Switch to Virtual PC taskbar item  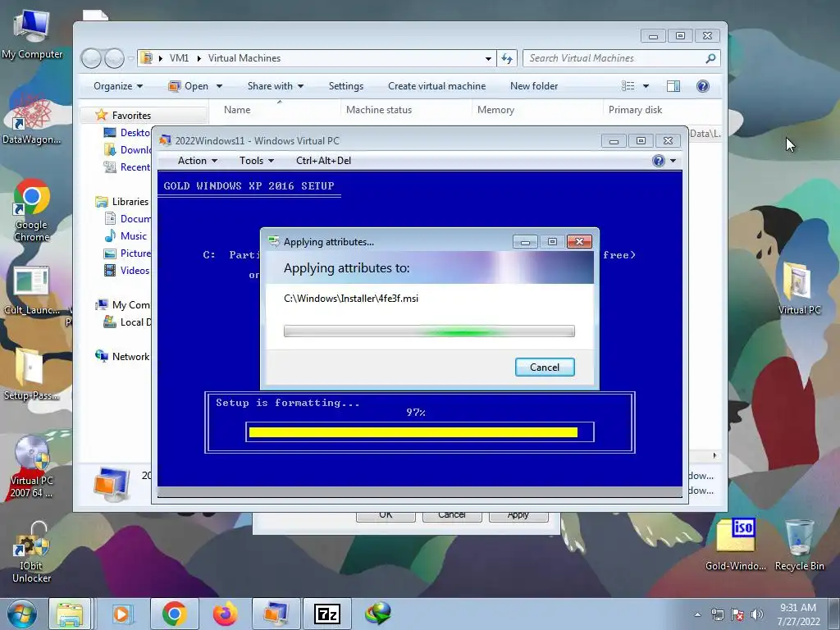[276, 614]
